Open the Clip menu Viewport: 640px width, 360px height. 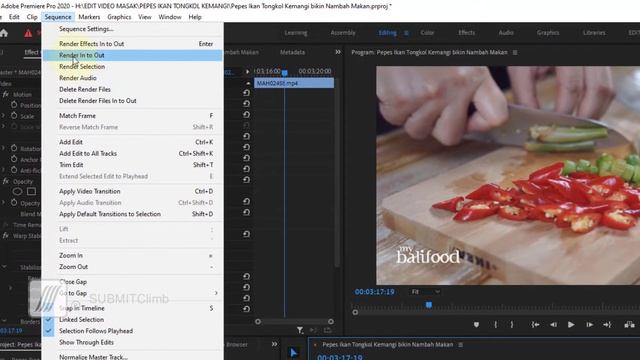point(32,17)
